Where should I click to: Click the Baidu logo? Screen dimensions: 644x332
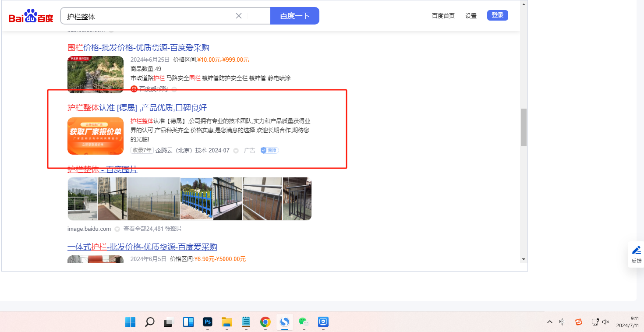31,17
